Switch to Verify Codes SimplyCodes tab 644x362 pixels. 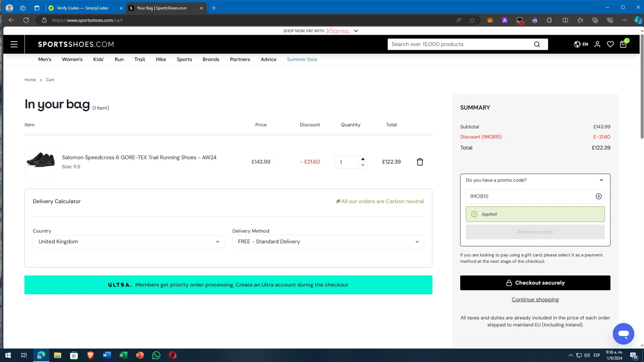(x=82, y=8)
